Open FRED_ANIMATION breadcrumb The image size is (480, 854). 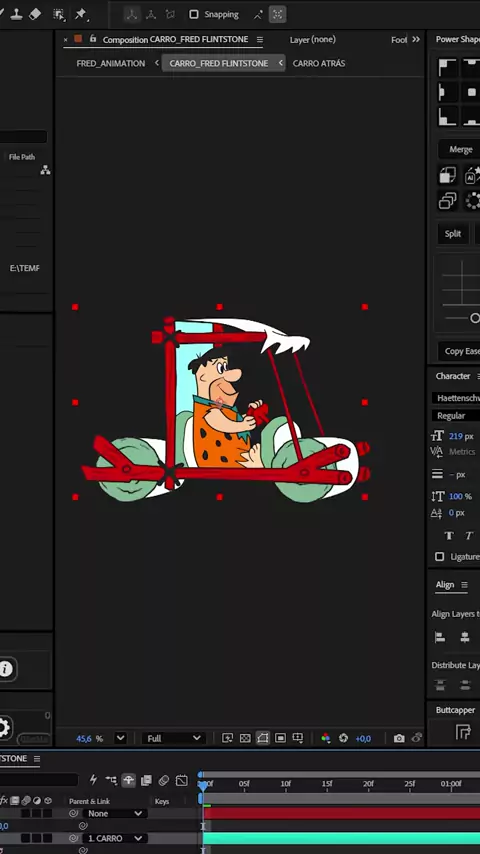pos(111,63)
